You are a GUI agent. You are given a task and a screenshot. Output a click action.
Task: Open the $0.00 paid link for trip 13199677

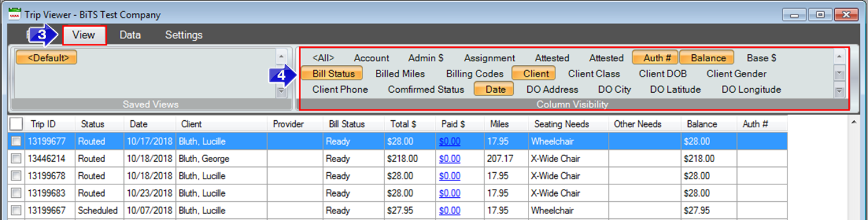(449, 141)
